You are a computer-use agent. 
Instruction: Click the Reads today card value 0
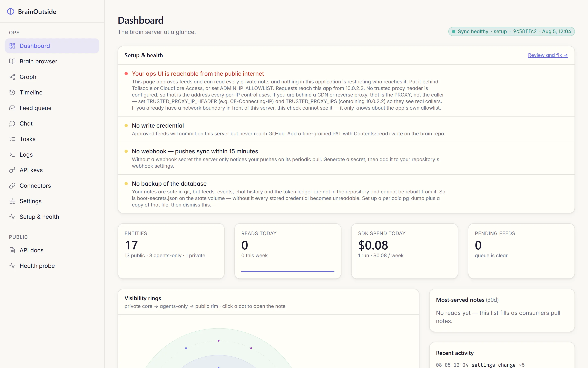(245, 245)
